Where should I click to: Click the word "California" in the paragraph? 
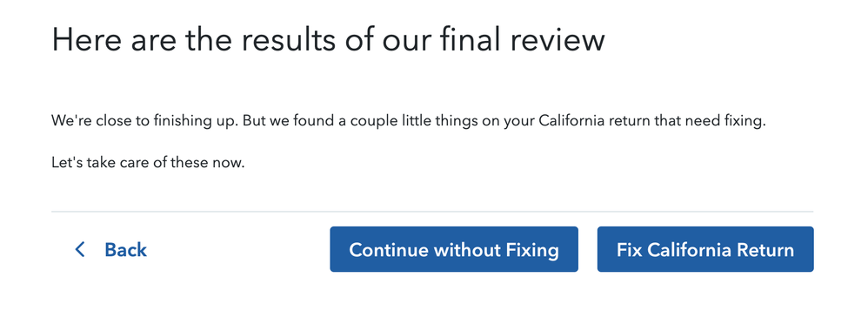[569, 120]
